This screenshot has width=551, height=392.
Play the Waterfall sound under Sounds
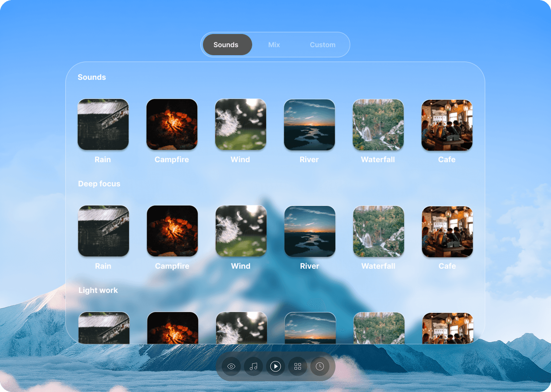(x=378, y=124)
